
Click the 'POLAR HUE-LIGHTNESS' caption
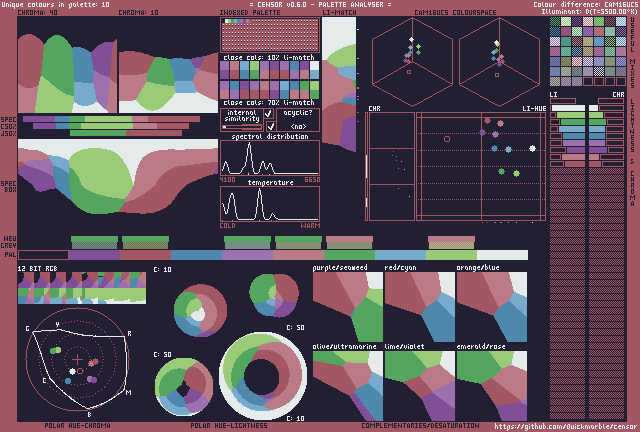(229, 426)
